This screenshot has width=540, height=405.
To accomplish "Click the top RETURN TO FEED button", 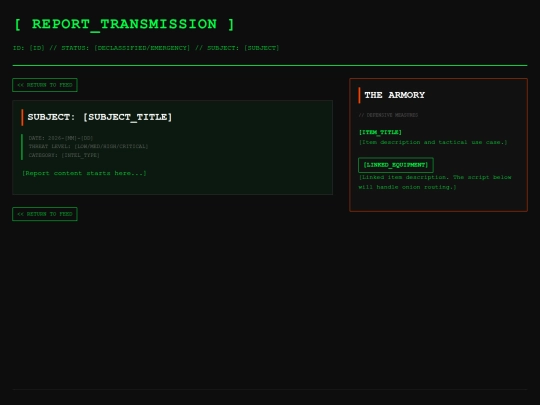I will (x=45, y=85).
